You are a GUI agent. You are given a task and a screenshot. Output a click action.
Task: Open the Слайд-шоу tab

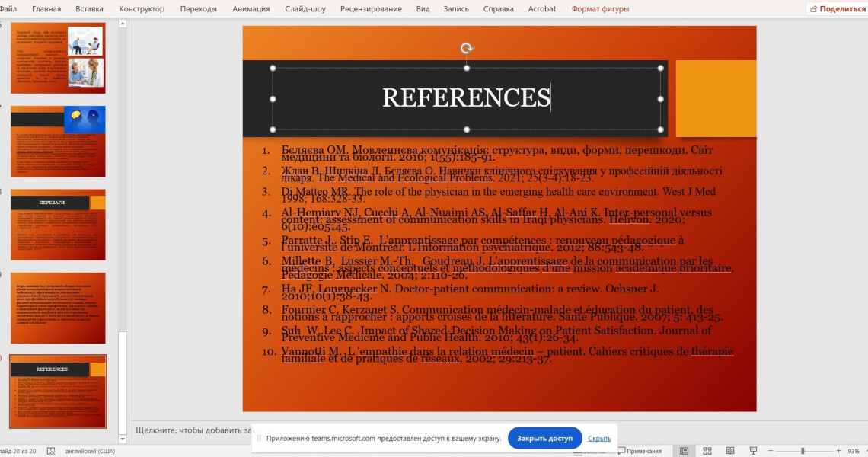[305, 9]
